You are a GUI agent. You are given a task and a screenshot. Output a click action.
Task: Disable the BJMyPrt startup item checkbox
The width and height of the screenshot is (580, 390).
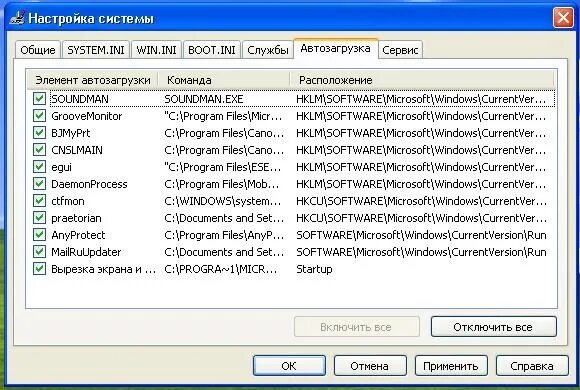coord(39,133)
